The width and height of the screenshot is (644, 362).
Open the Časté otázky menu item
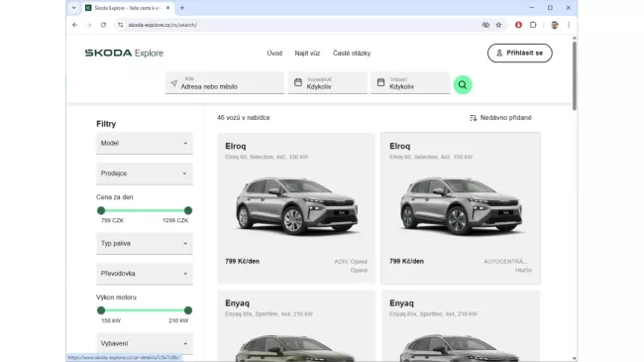coord(352,54)
